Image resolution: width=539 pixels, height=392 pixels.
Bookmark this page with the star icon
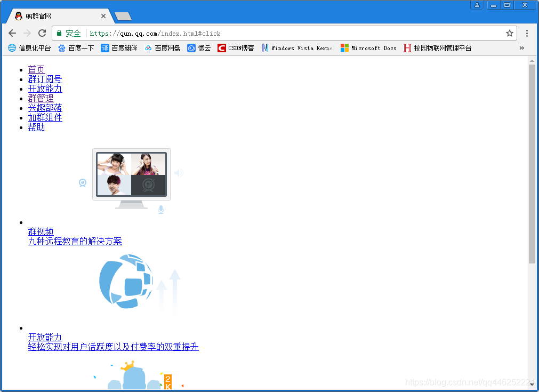(x=509, y=33)
